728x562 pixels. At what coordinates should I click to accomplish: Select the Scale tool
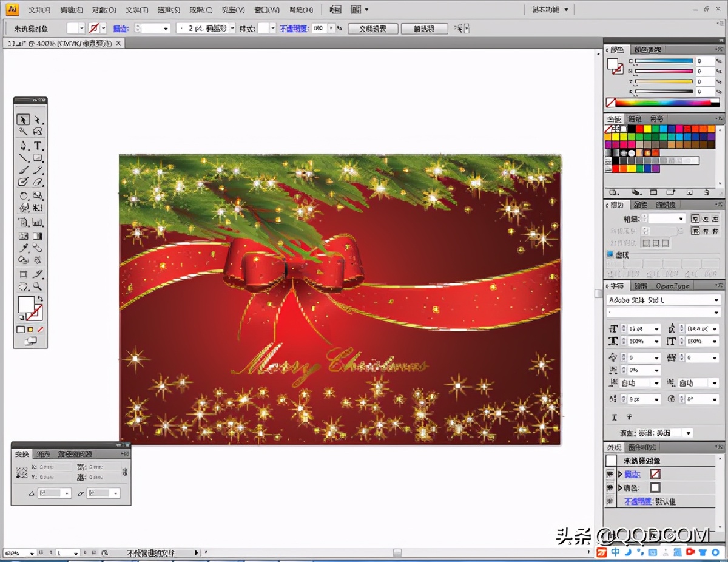[x=38, y=196]
